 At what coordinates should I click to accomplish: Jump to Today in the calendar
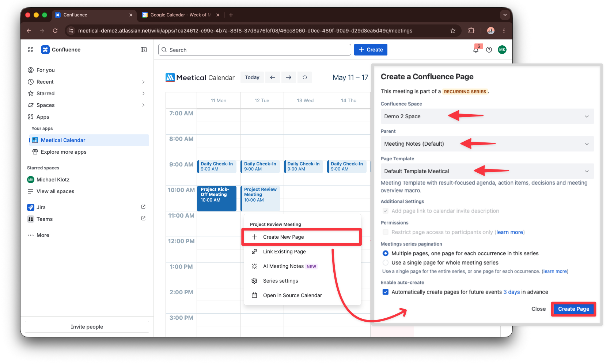[x=252, y=77]
